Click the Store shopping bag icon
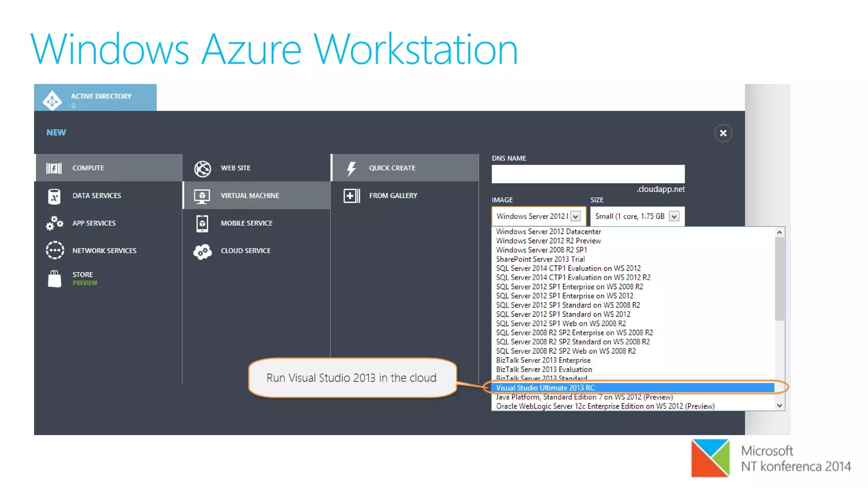This screenshot has width=868, height=488. 54,279
